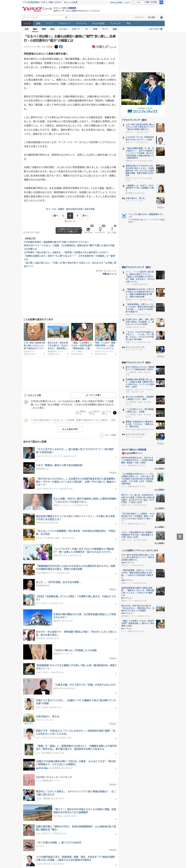Open the ランキング tab
Viewport: 186px width, 868px height.
[x=116, y=24]
